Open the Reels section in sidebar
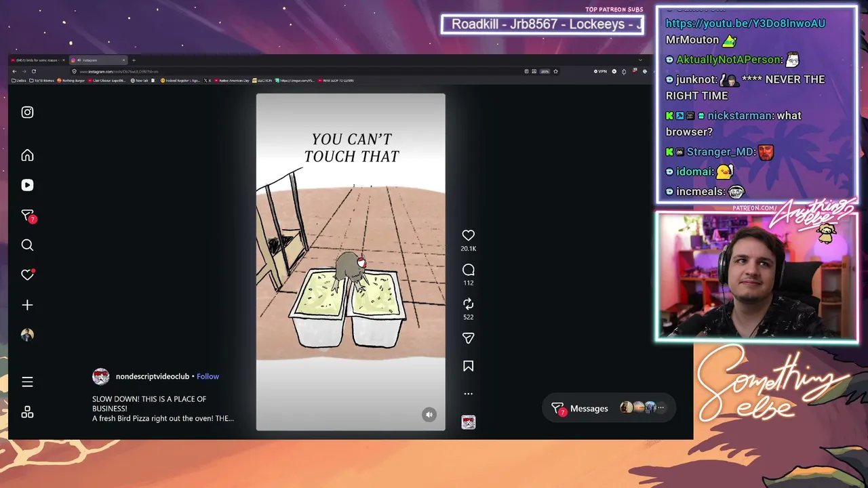 click(27, 185)
